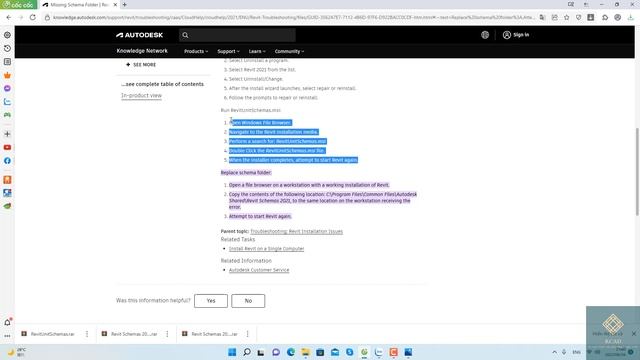This screenshot has width=640, height=360.
Task: Click the 'Replace schema folder:' heading text
Action: (246, 173)
